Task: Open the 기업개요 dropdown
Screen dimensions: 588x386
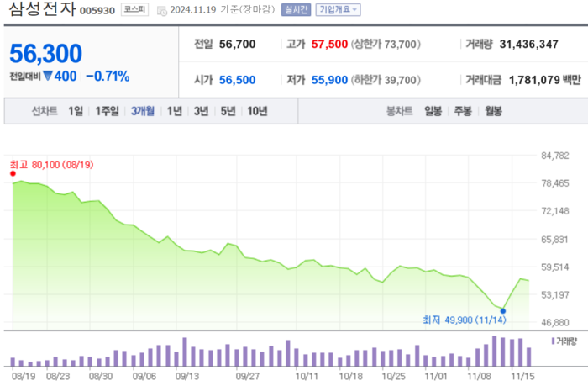Action: click(x=338, y=10)
